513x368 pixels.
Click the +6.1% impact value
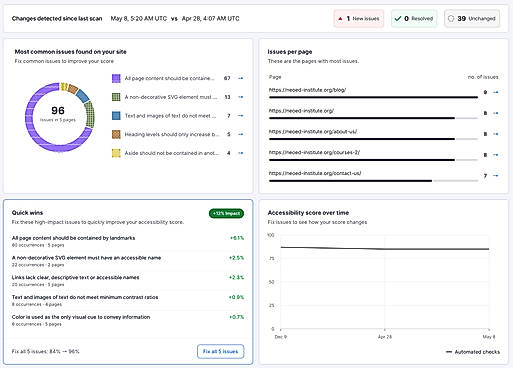coord(237,238)
